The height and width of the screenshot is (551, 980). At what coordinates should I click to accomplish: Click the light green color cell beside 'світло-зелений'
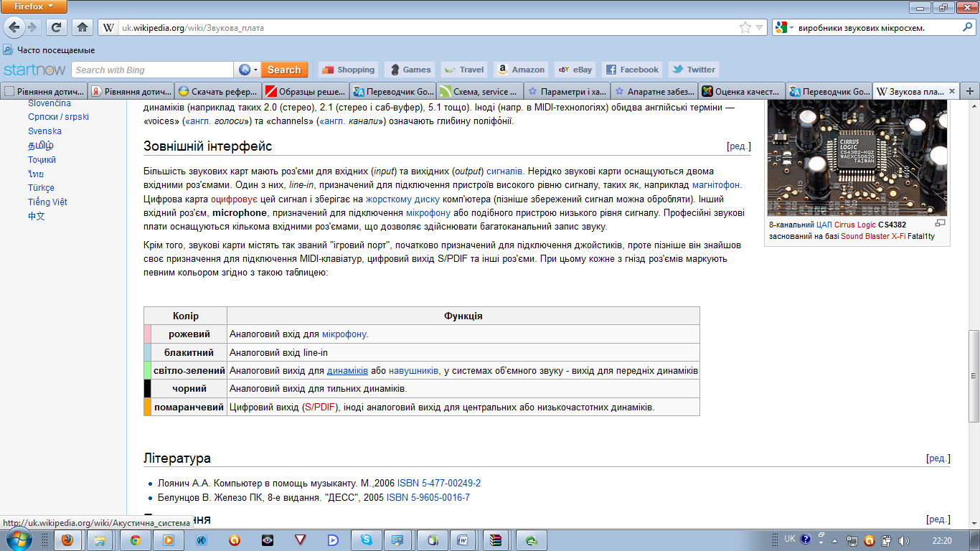point(147,370)
